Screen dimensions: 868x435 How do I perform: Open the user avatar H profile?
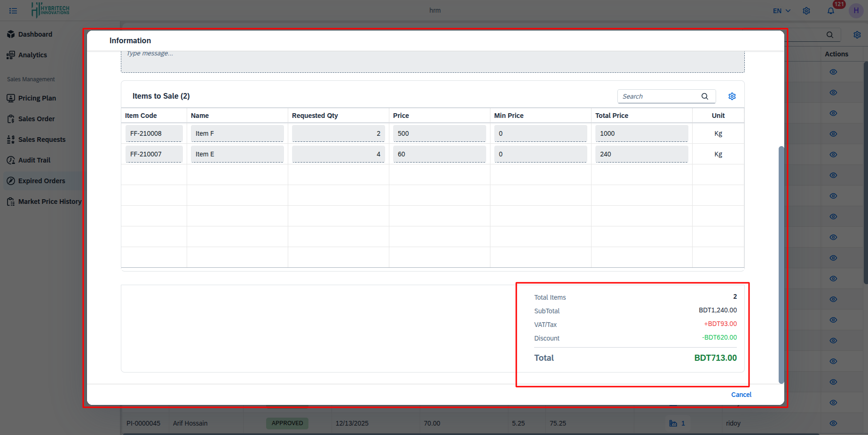(856, 11)
